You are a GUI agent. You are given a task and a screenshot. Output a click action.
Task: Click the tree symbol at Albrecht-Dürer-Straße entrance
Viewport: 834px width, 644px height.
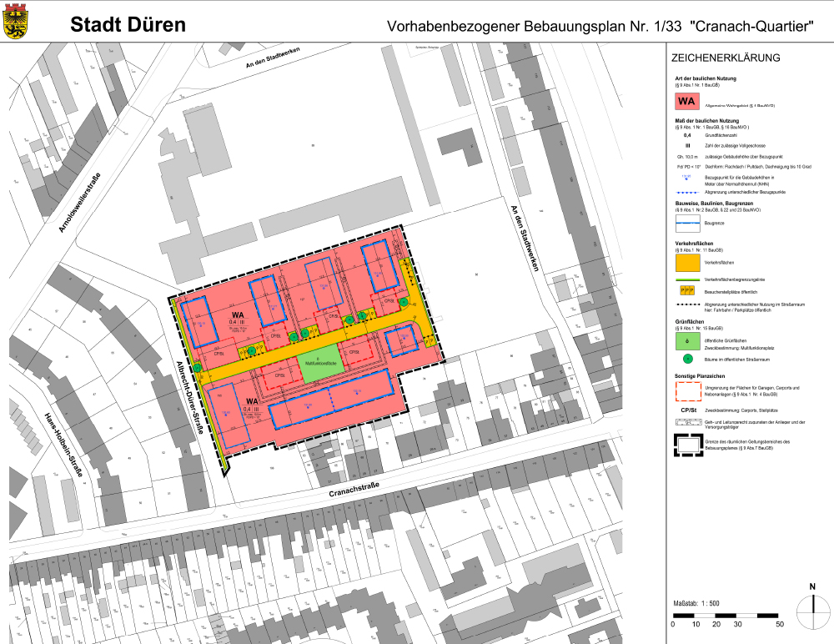[197, 366]
